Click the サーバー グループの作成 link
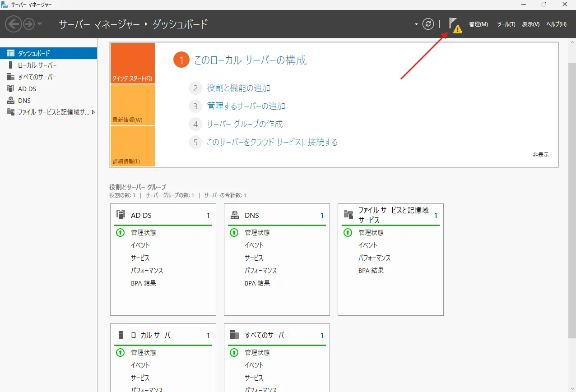Image resolution: width=576 pixels, height=392 pixels. [245, 124]
